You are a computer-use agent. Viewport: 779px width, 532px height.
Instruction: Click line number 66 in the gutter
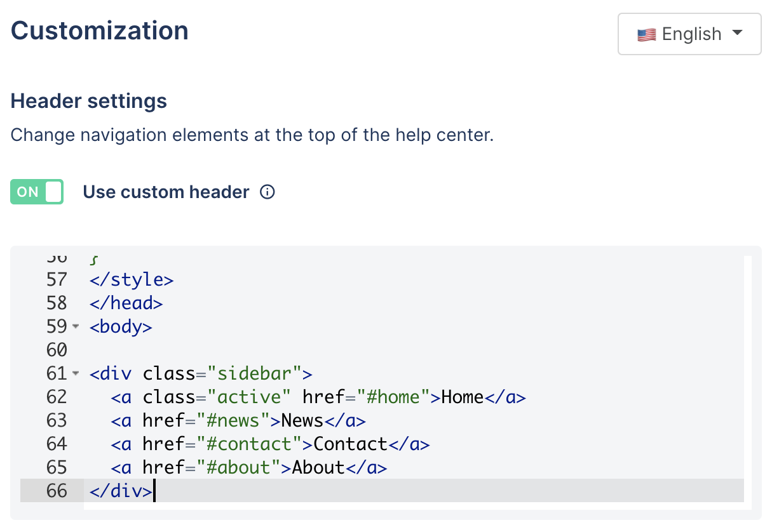57,491
